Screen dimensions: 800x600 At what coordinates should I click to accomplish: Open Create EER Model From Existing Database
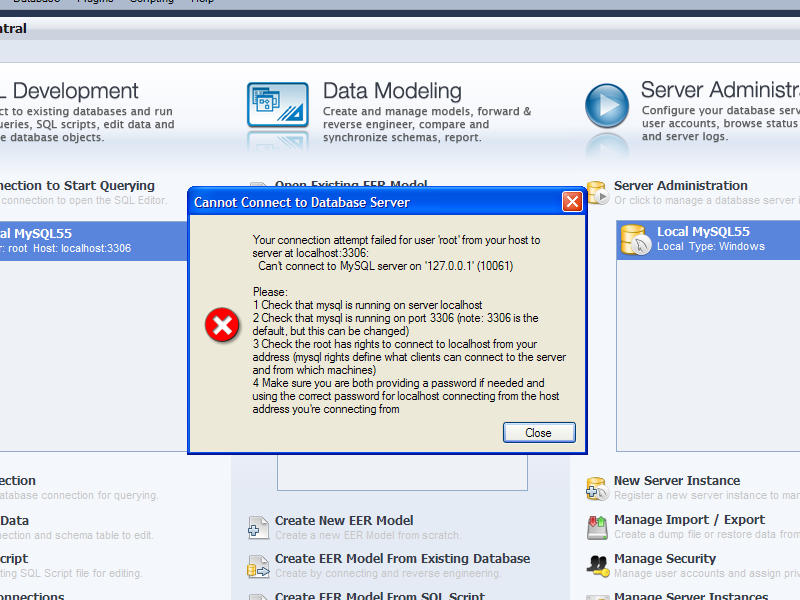(x=403, y=559)
